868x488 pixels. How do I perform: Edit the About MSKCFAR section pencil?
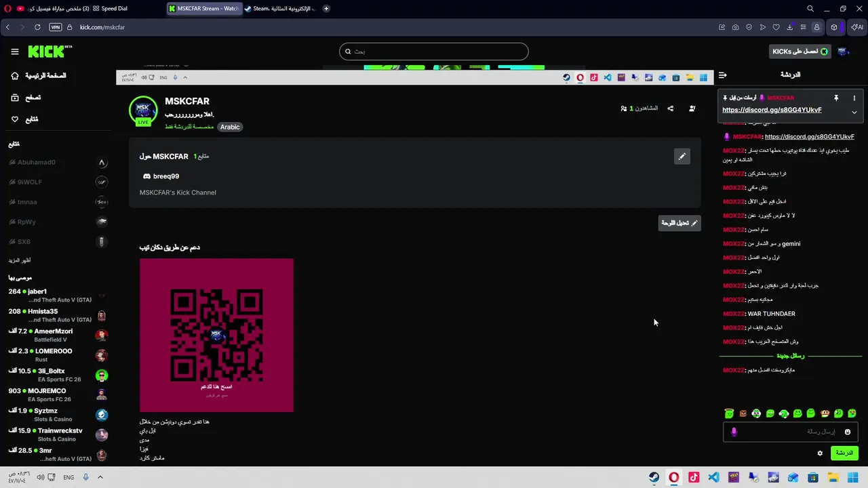[682, 157]
